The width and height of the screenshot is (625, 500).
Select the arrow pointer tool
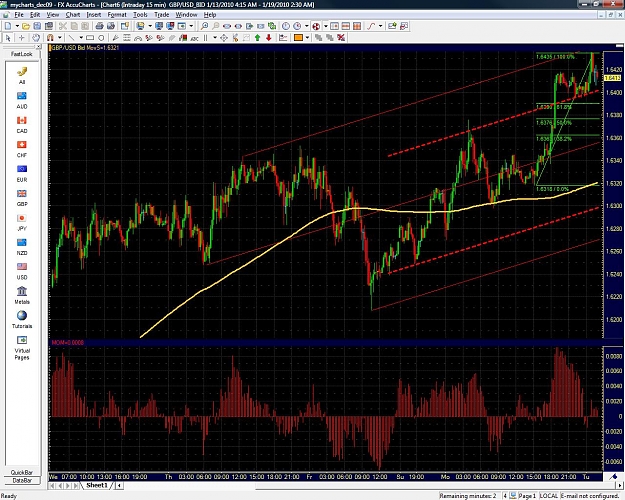click(8, 38)
